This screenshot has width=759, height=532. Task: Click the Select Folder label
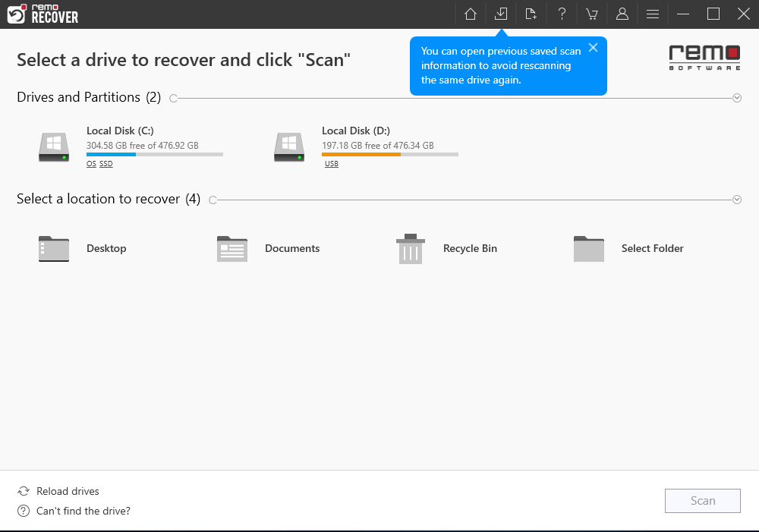652,248
